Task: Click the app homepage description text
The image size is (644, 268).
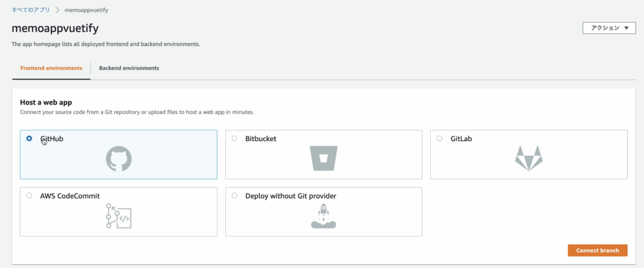Action: tap(106, 44)
